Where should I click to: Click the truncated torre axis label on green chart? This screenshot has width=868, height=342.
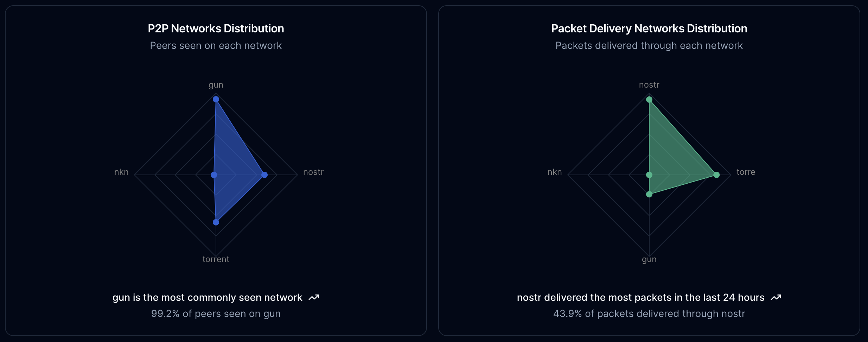[x=746, y=172]
